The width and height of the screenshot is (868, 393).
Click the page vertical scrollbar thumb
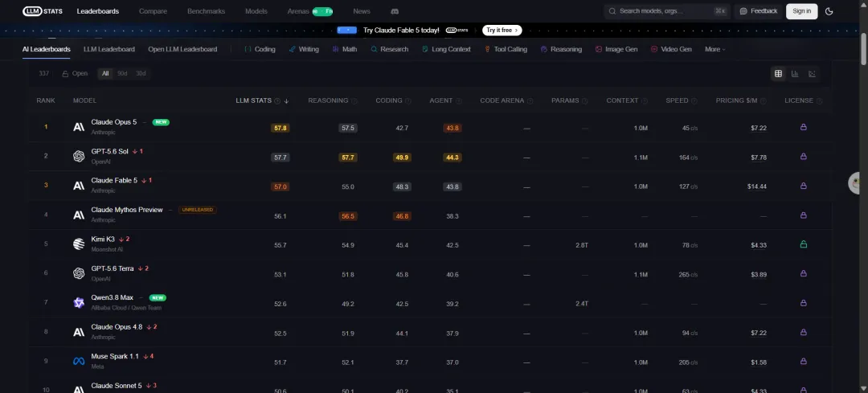point(863,47)
